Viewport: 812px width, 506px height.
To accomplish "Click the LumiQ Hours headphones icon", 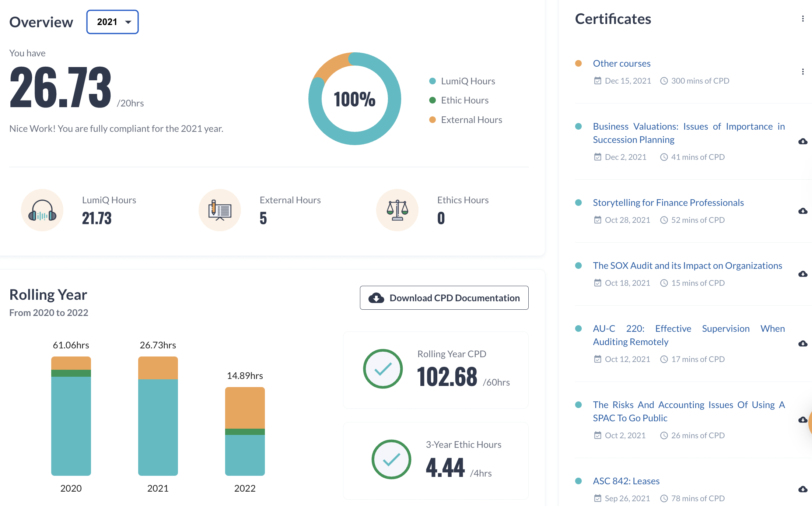I will [x=42, y=210].
